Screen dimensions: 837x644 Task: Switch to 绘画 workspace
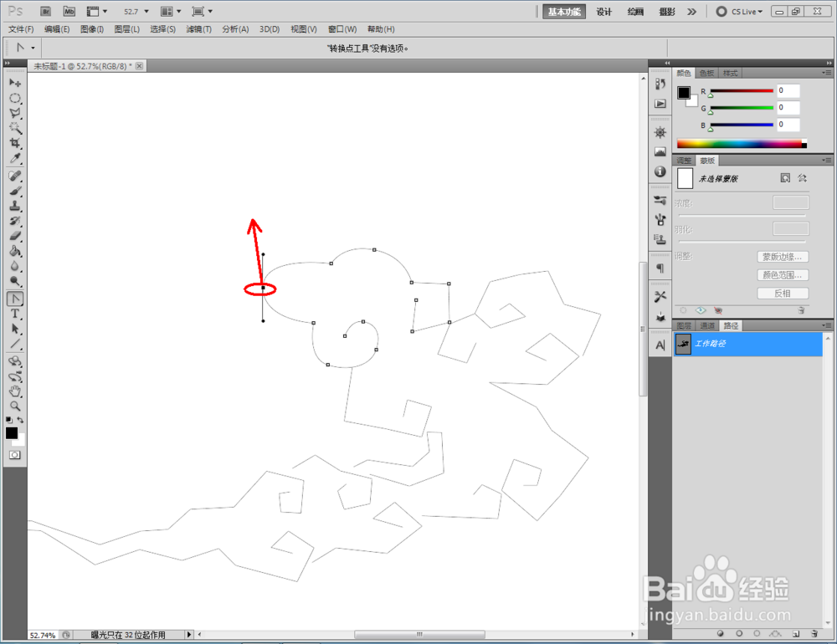[x=635, y=12]
